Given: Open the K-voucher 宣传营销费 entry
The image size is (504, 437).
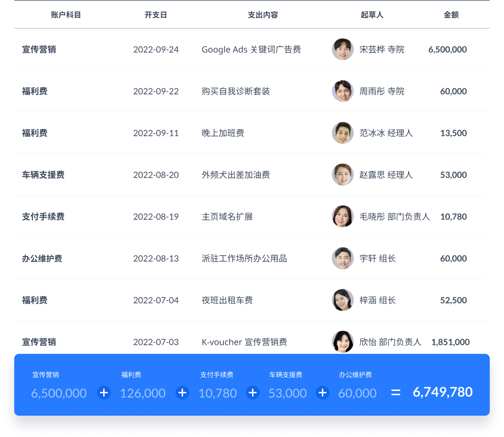Looking at the screenshot, I should click(x=244, y=342).
